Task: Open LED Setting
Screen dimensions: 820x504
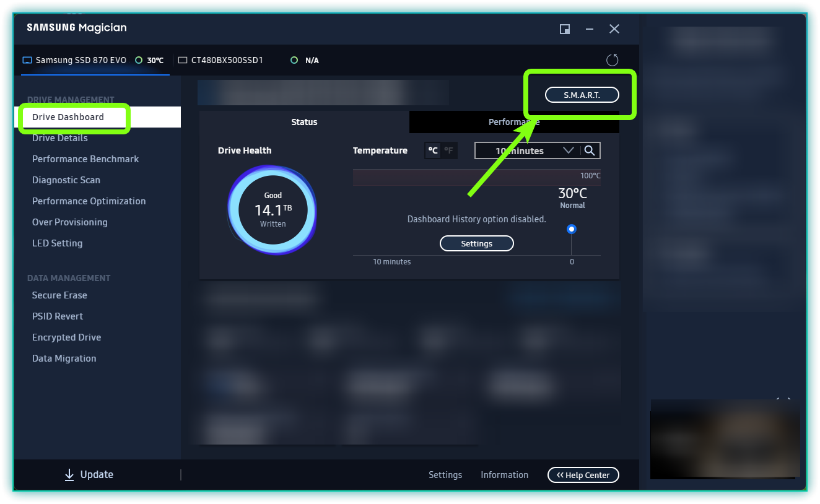Action: point(58,243)
